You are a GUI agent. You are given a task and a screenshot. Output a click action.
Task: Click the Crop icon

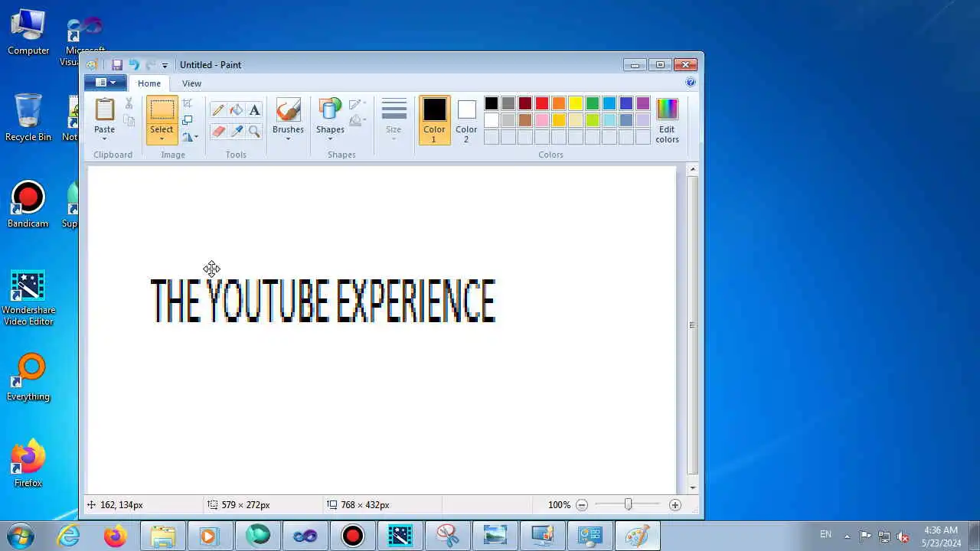[x=188, y=103]
